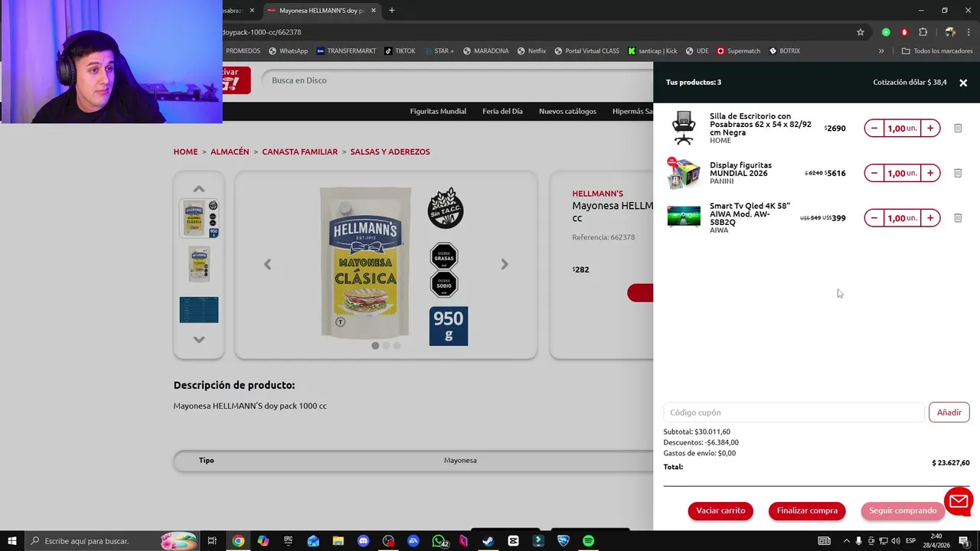Click Seguir comprando button
Viewport: 980px width, 551px height.
(x=903, y=510)
